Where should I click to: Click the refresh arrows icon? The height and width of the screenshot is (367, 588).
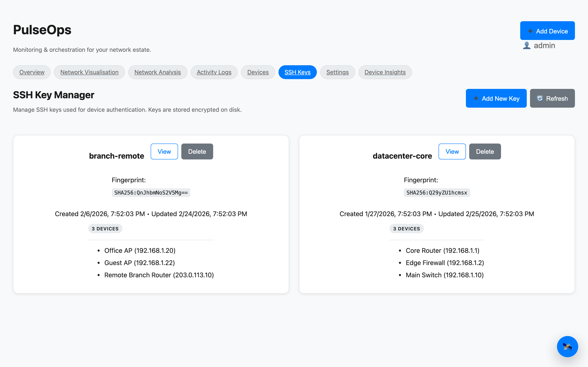(x=540, y=98)
